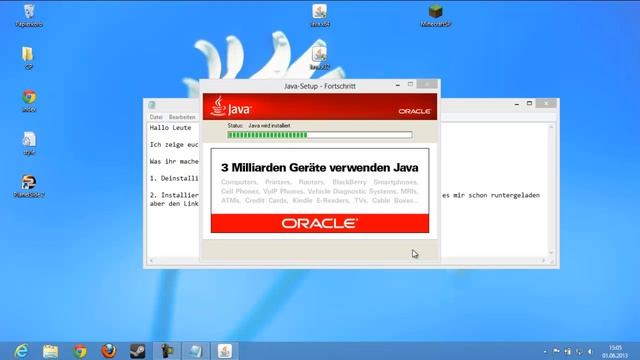Click the 'Hallo Leute' line in Notepad

pos(170,128)
